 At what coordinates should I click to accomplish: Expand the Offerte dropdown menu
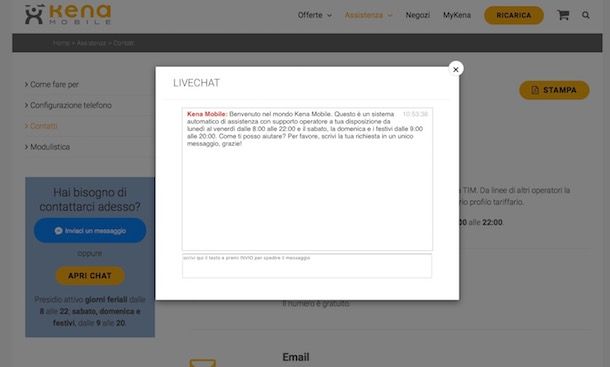315,15
